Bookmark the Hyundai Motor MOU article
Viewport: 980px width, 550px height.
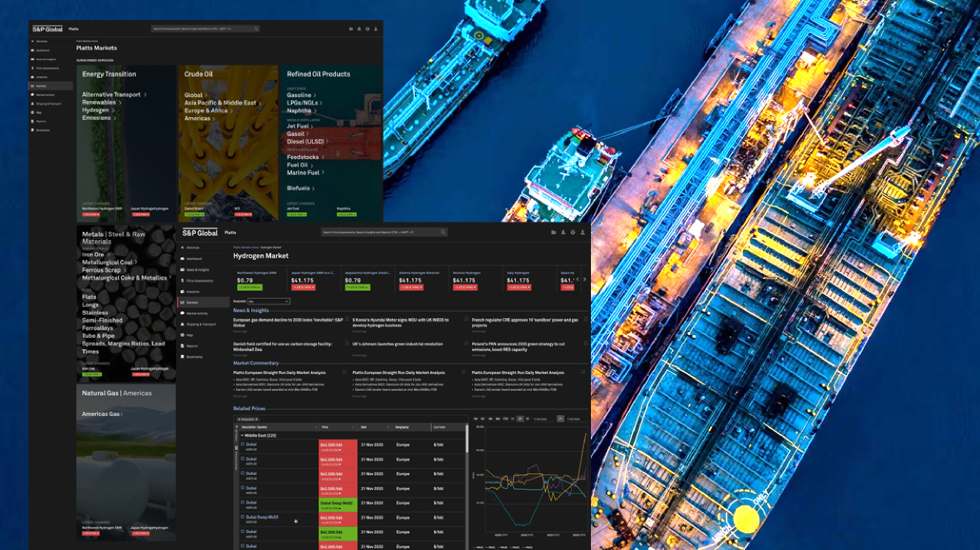point(466,320)
